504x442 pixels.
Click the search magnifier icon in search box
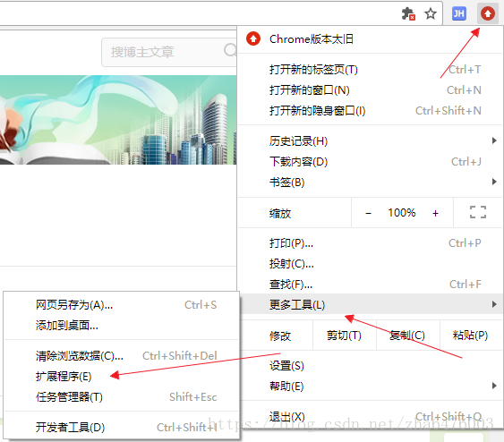(230, 50)
